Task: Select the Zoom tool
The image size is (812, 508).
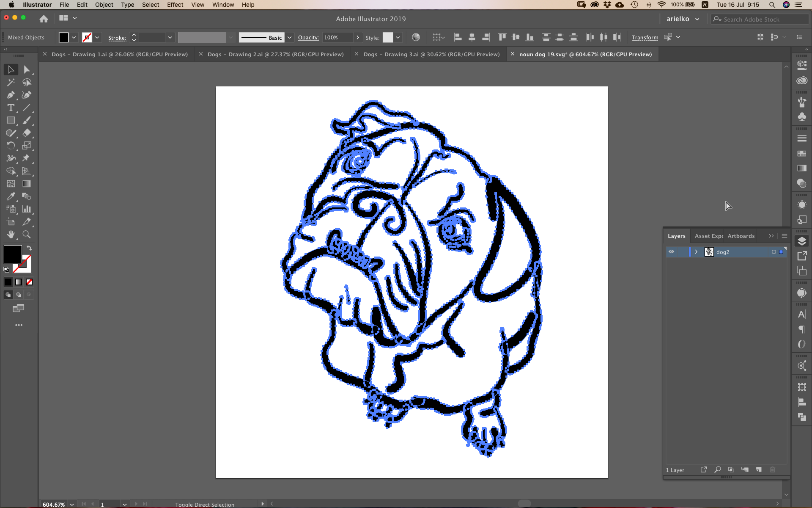Action: 26,235
